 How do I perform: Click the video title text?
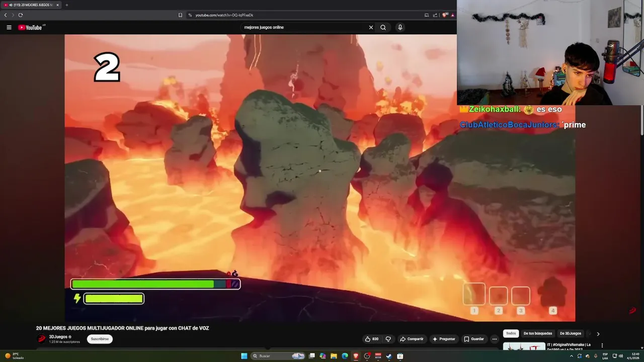point(122,328)
